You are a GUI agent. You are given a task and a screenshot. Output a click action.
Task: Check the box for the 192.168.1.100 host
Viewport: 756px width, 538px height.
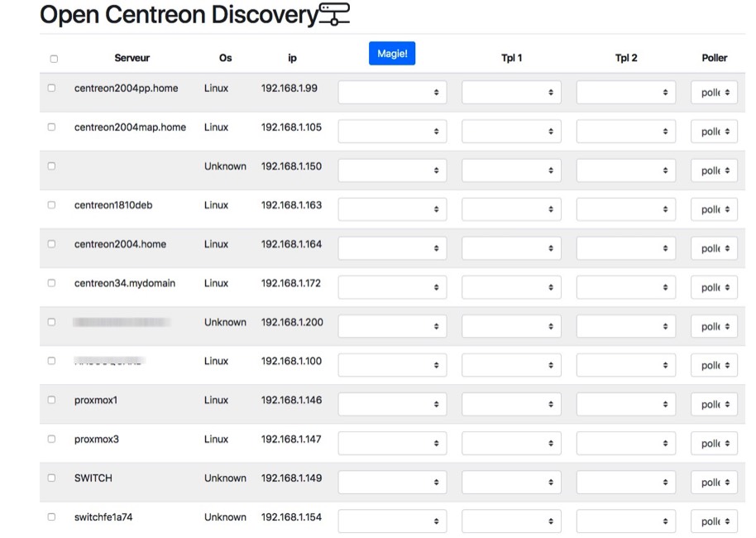coord(51,361)
